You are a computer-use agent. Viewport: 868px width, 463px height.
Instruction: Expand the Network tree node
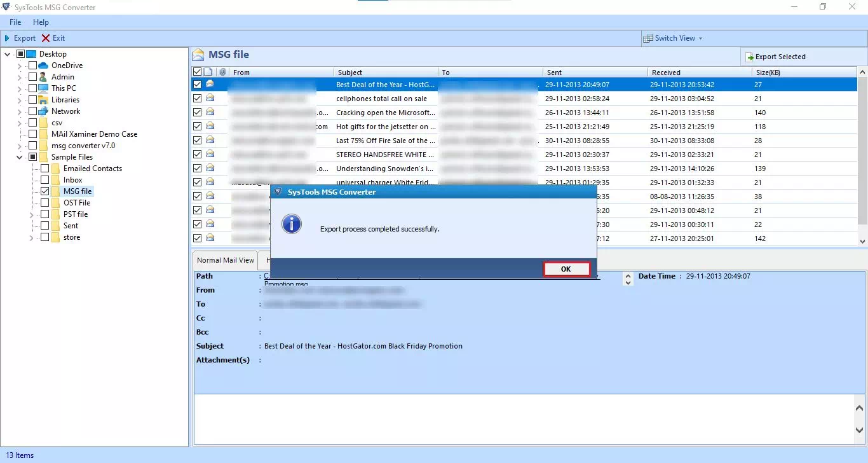point(19,111)
